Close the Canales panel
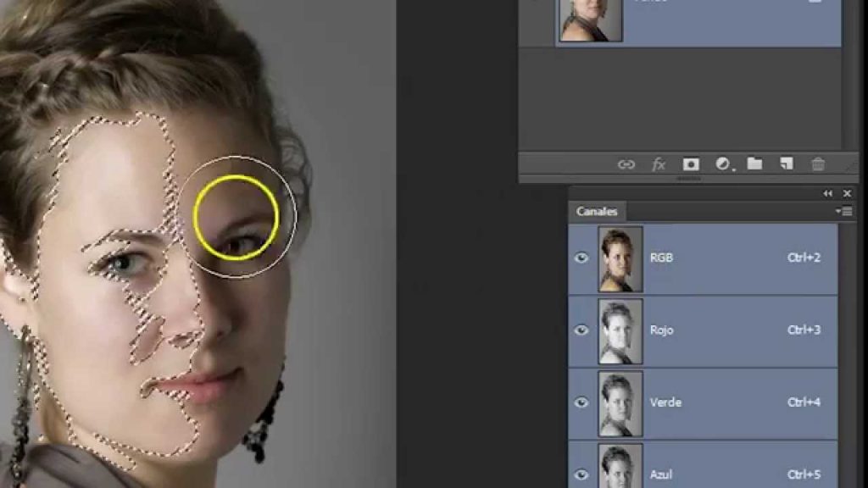Screen dimensions: 868x488 [x=846, y=194]
